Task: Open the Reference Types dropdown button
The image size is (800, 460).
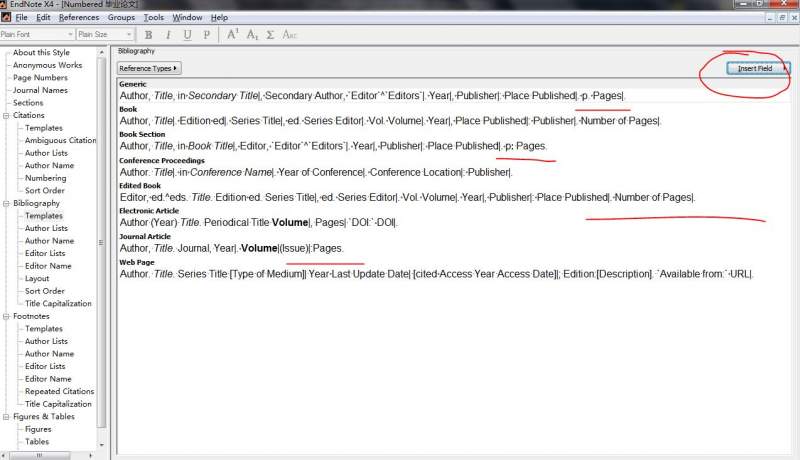Action: click(x=148, y=68)
